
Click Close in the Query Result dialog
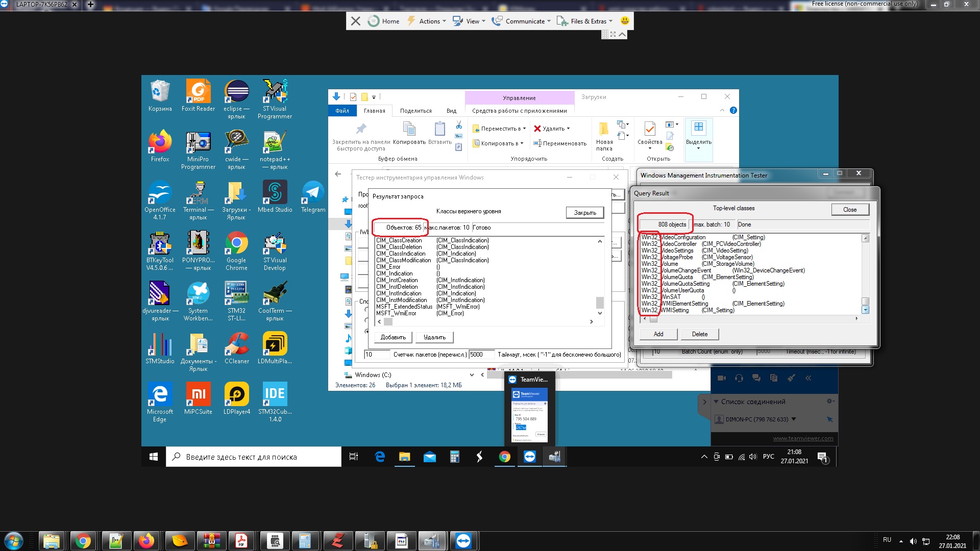pos(850,210)
